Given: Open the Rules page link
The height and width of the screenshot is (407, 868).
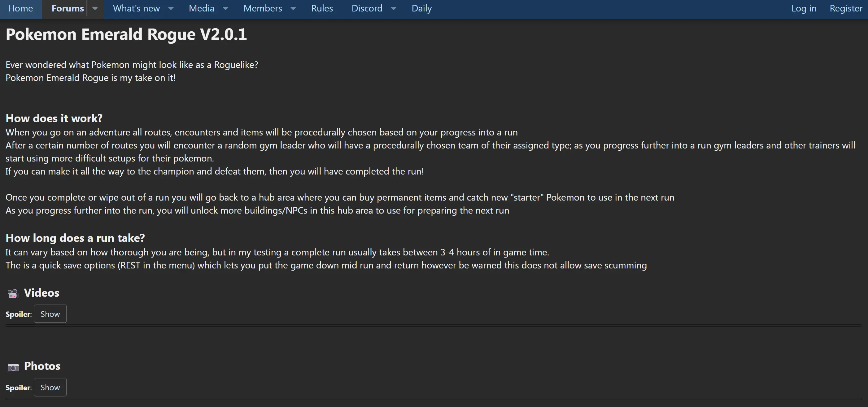Looking at the screenshot, I should pos(322,8).
